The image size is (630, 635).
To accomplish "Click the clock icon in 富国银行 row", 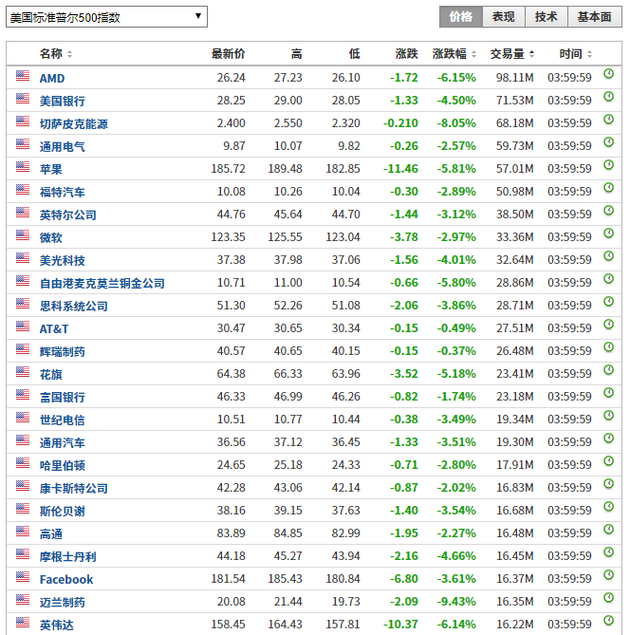I will tap(609, 392).
